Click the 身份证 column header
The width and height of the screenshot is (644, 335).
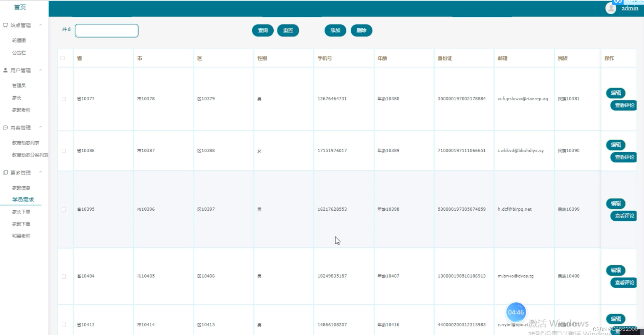(445, 59)
